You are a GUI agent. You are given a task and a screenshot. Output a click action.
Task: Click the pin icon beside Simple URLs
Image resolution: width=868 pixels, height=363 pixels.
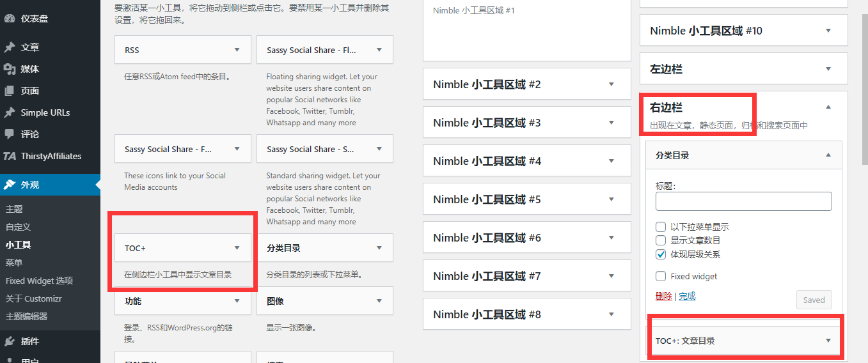pos(10,112)
